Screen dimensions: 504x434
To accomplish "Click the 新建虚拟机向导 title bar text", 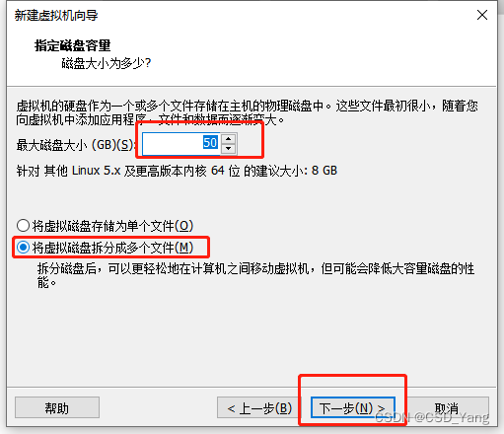I will tap(56, 16).
